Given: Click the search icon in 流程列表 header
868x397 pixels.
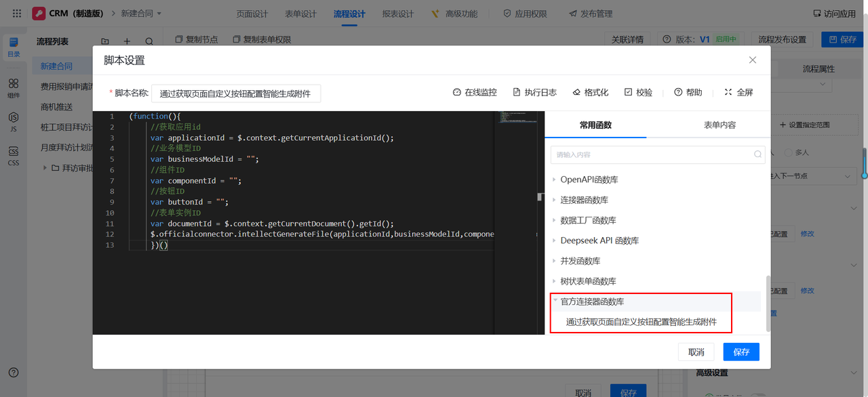Looking at the screenshot, I should click(x=149, y=42).
